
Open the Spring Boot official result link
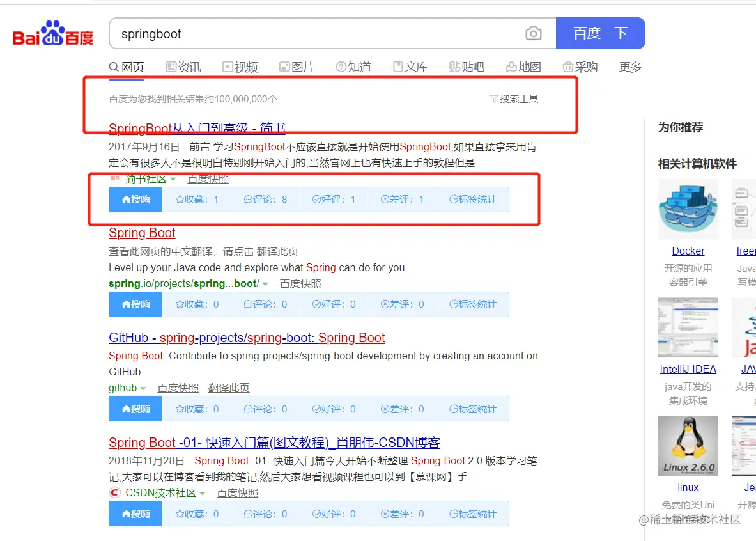tap(142, 233)
